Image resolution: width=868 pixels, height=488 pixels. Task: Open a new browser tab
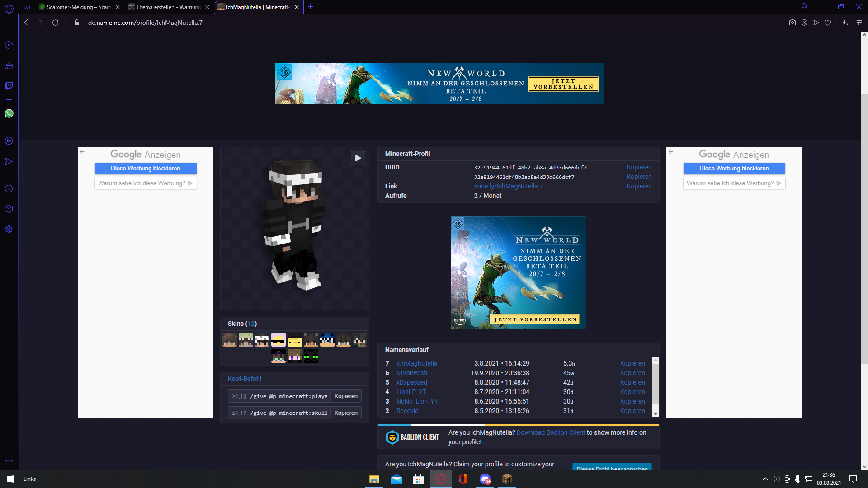[x=311, y=7]
